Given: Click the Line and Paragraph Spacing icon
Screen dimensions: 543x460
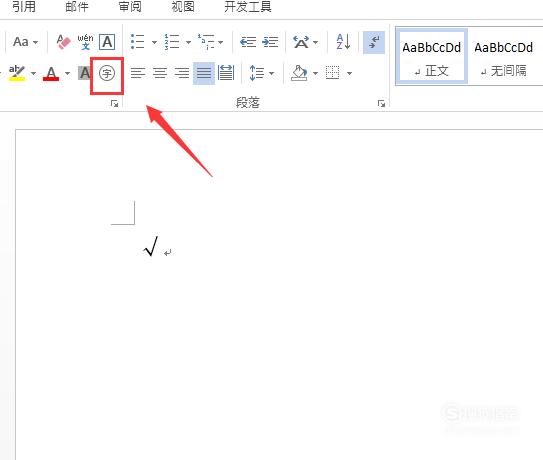Looking at the screenshot, I should click(x=257, y=73).
